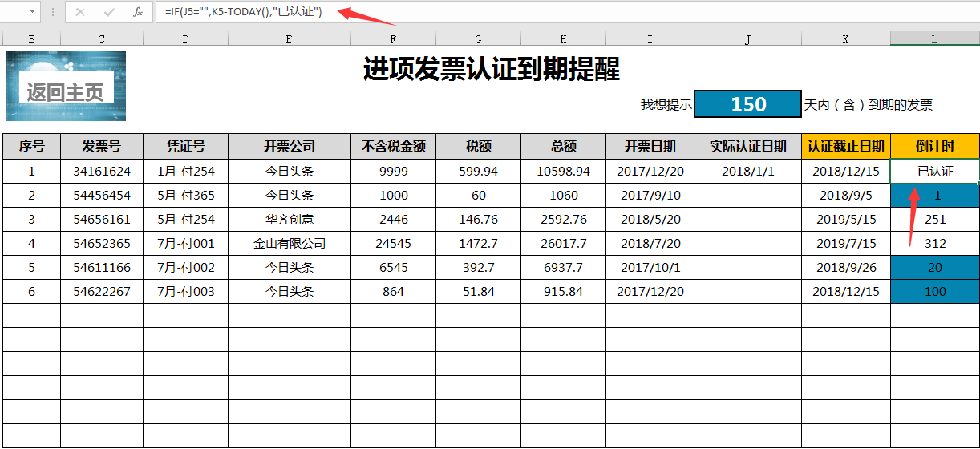Select column header D

pyautogui.click(x=186, y=38)
